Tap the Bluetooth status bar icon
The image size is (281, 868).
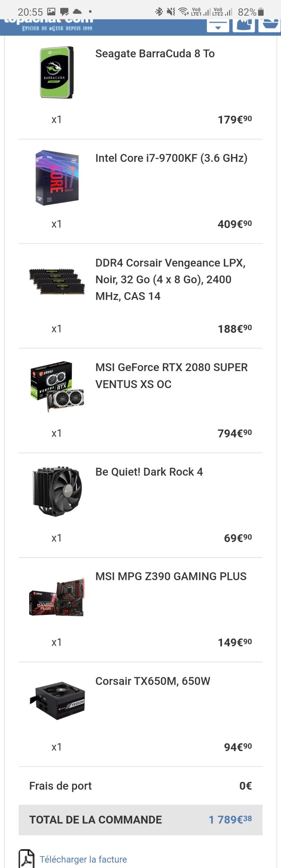coord(159,12)
